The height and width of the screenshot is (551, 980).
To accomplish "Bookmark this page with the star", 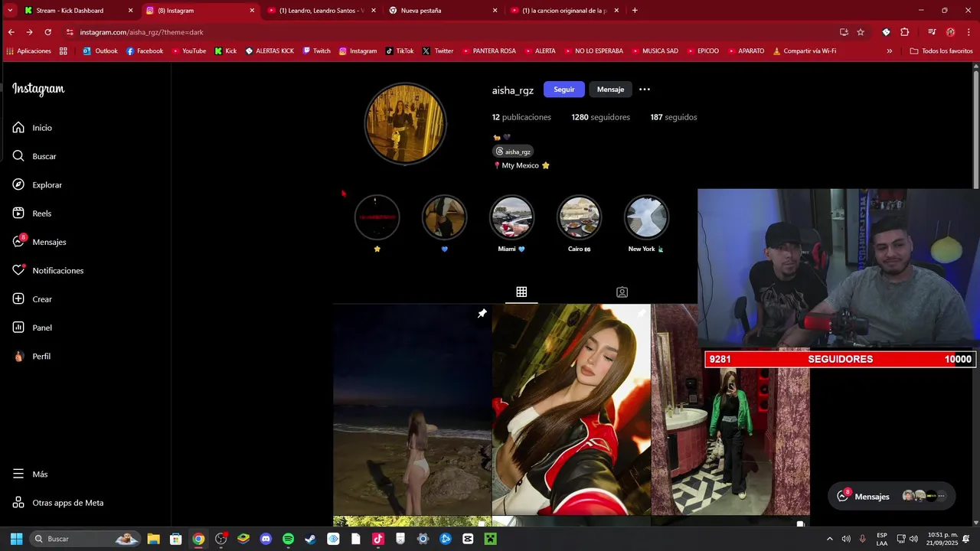I will pos(861,32).
